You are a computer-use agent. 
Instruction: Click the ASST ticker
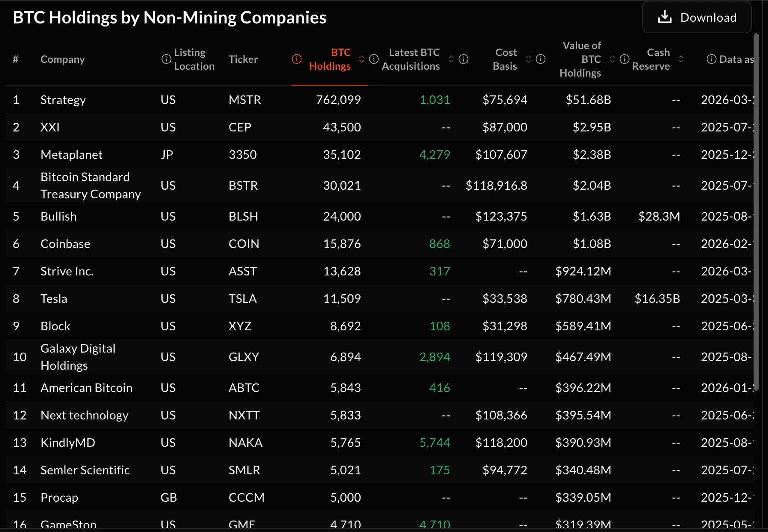coord(243,271)
